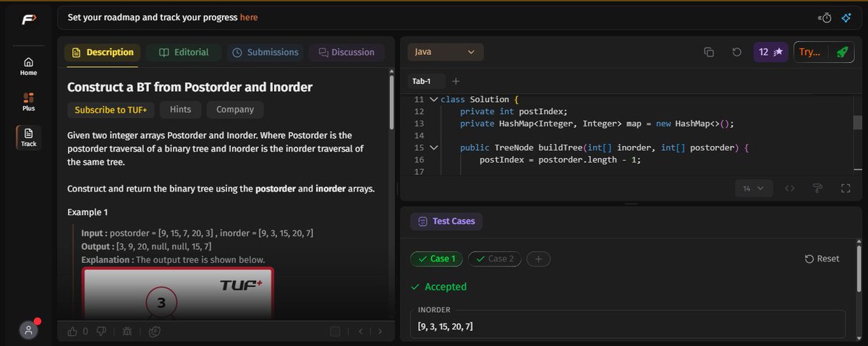
Task: Open the Track section in the sidebar
Action: (28, 137)
